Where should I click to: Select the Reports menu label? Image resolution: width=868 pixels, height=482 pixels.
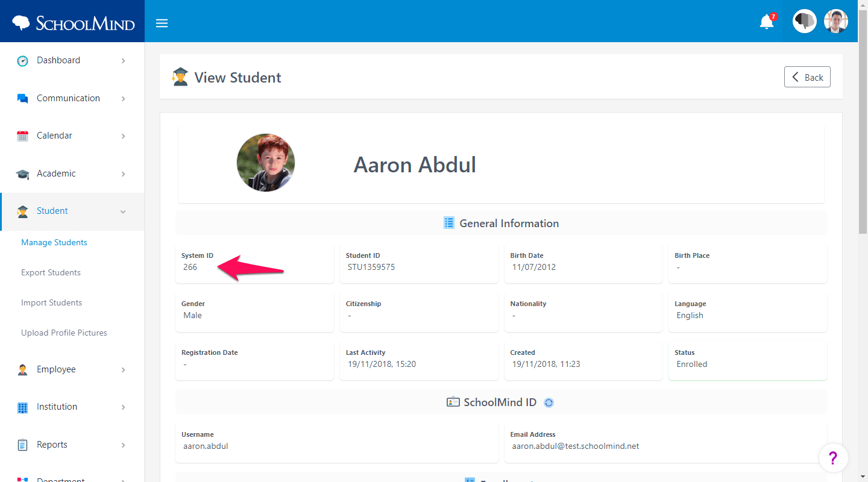52,445
